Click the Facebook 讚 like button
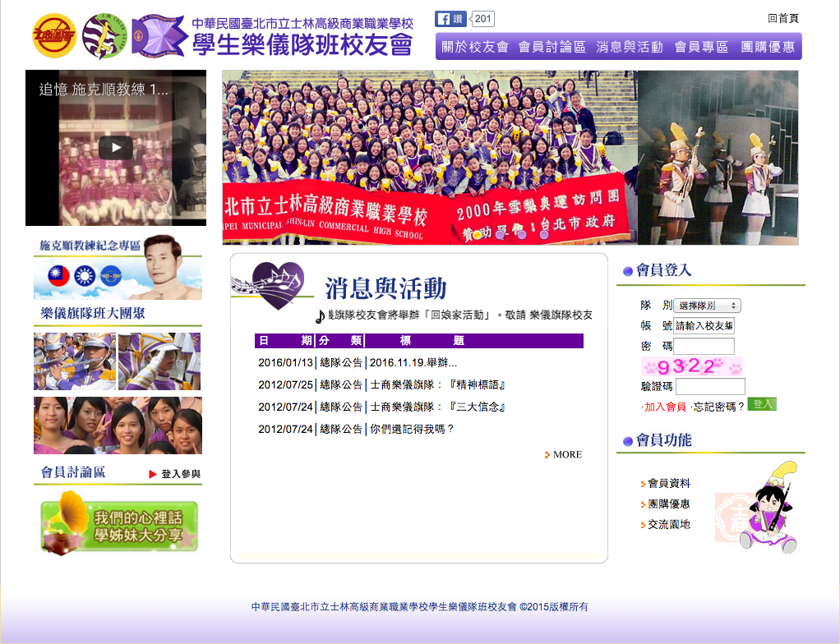 coord(450,19)
